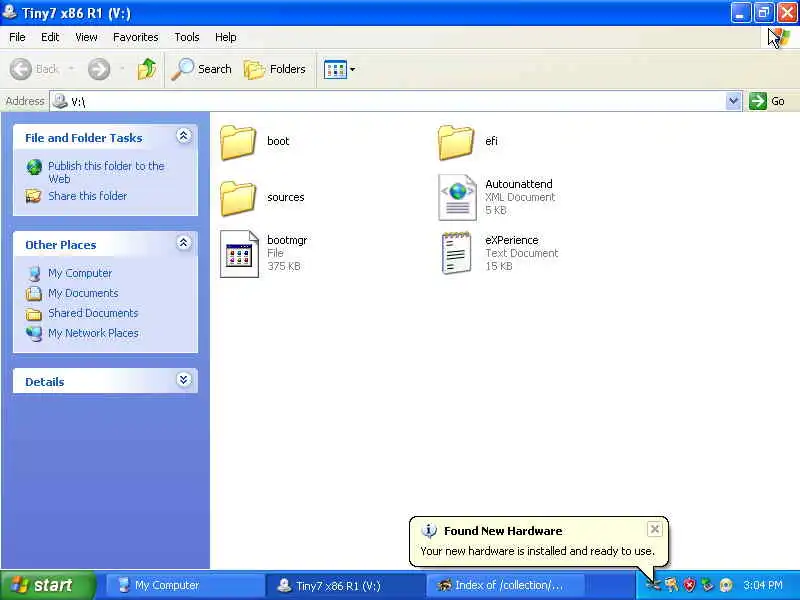Screen dimensions: 800x600
Task: Select the eXPerience file name label
Action: tap(512, 240)
